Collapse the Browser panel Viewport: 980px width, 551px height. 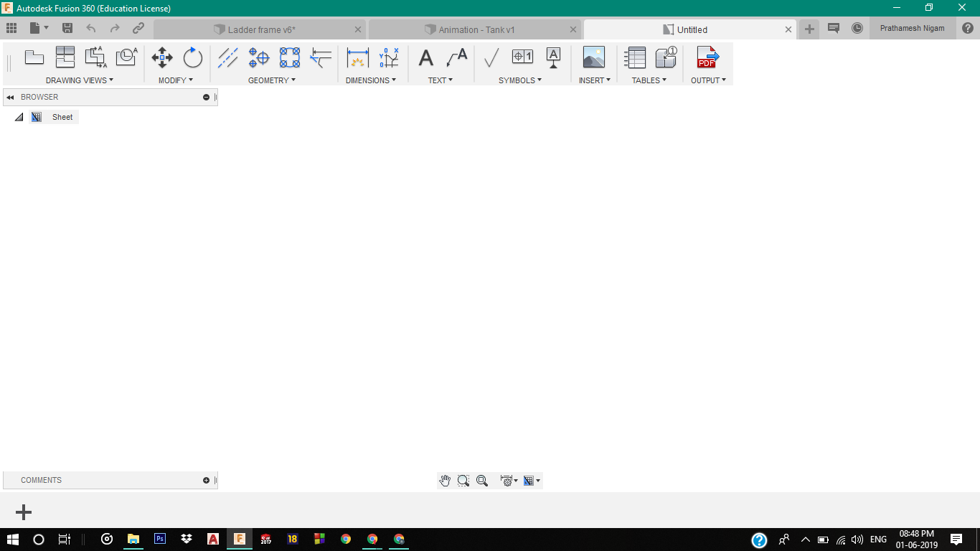pos(10,97)
